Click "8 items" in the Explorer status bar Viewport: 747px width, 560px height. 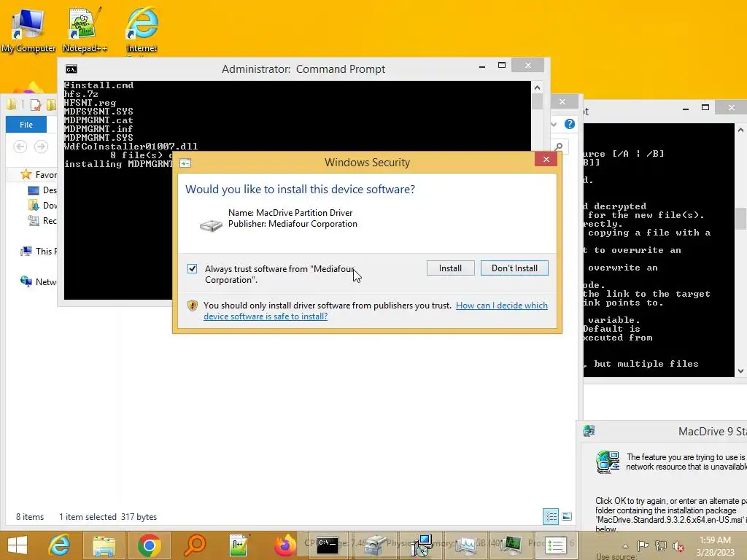[x=30, y=517]
